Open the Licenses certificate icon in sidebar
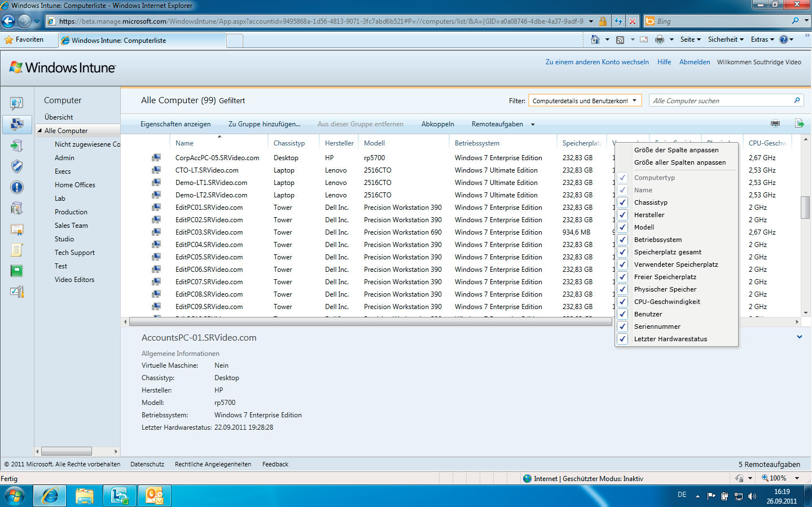This screenshot has width=812, height=507. click(x=17, y=230)
